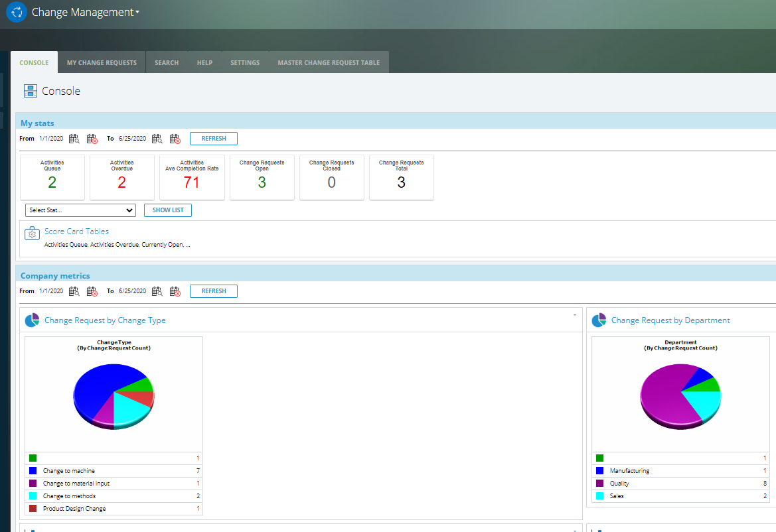Go to the Settings tab

(x=245, y=63)
